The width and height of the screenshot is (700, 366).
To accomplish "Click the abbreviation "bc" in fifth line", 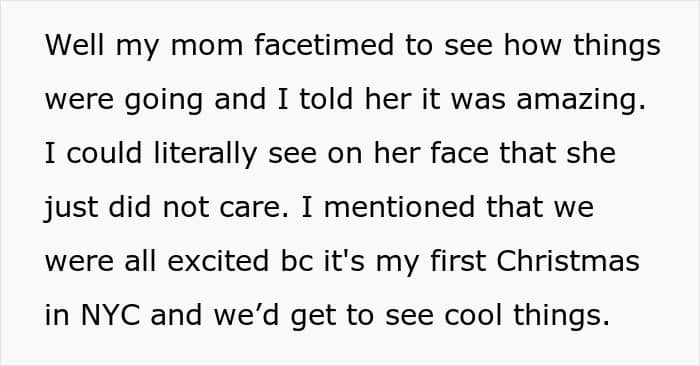I will (x=297, y=261).
